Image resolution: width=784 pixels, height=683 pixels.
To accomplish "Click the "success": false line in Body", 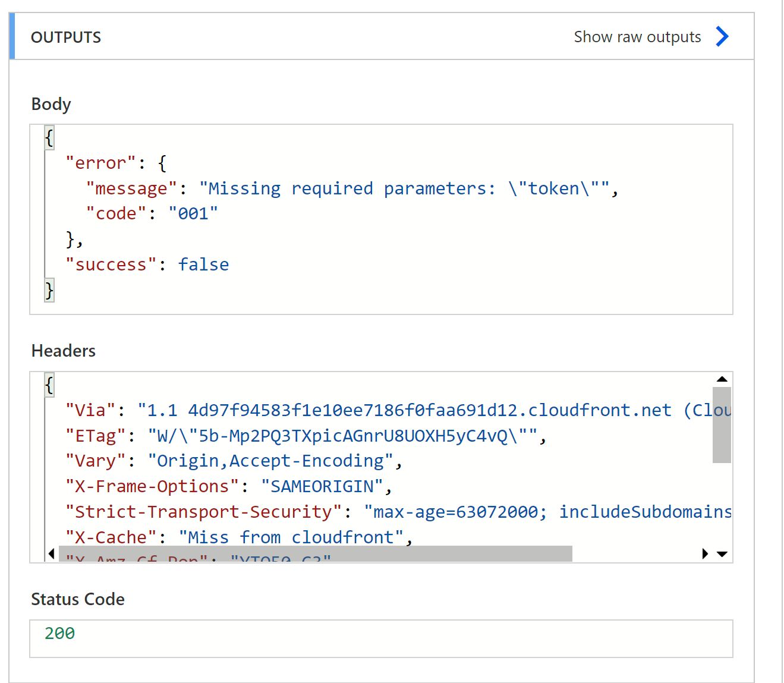I will click(x=147, y=265).
